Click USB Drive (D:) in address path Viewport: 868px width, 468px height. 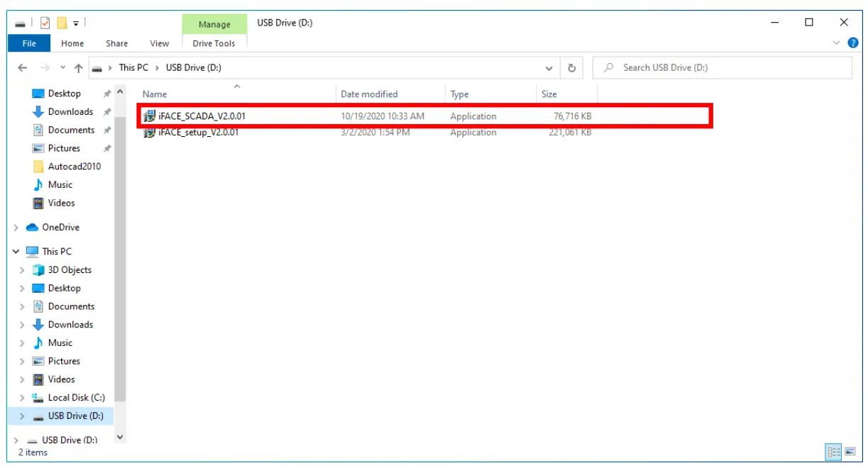[x=194, y=67]
